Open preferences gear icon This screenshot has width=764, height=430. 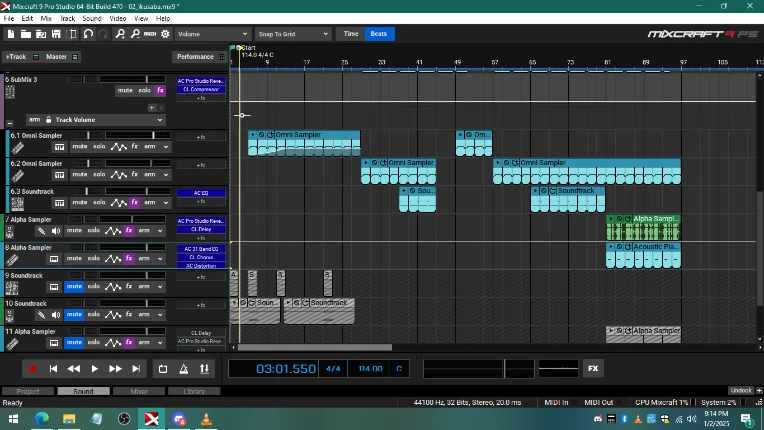165,34
